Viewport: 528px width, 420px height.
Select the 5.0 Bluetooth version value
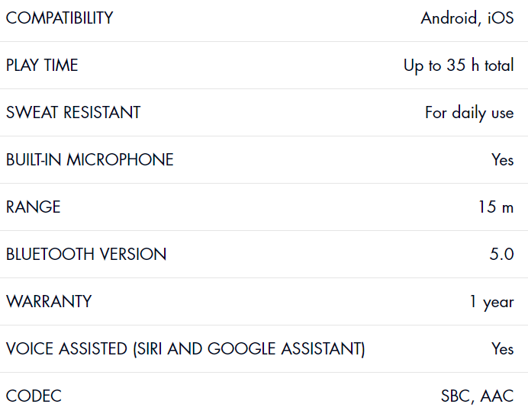point(502,255)
